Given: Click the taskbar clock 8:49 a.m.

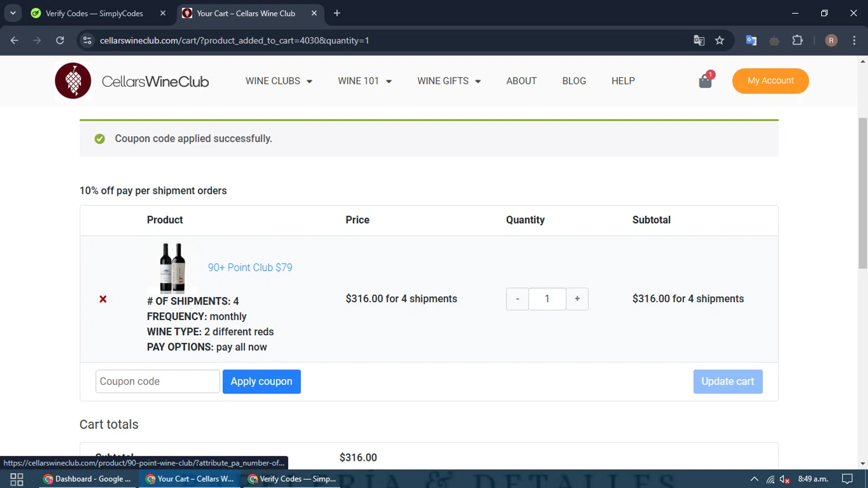Looking at the screenshot, I should [x=813, y=479].
